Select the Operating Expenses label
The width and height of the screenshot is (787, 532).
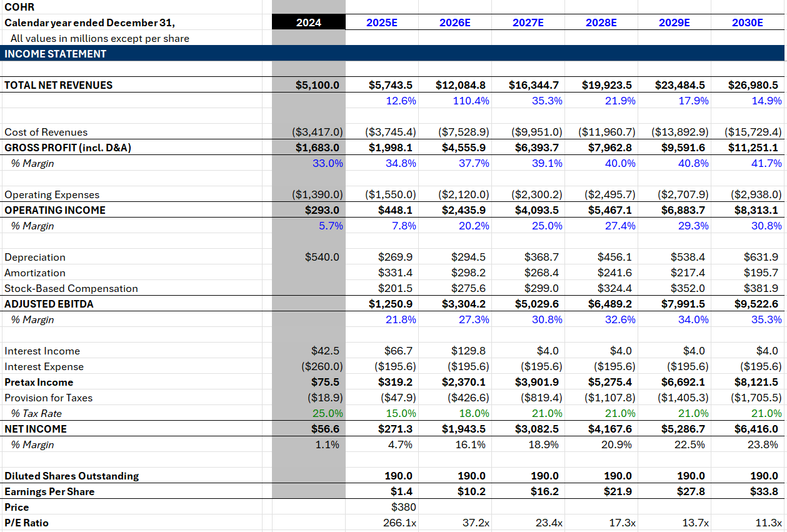coord(52,194)
